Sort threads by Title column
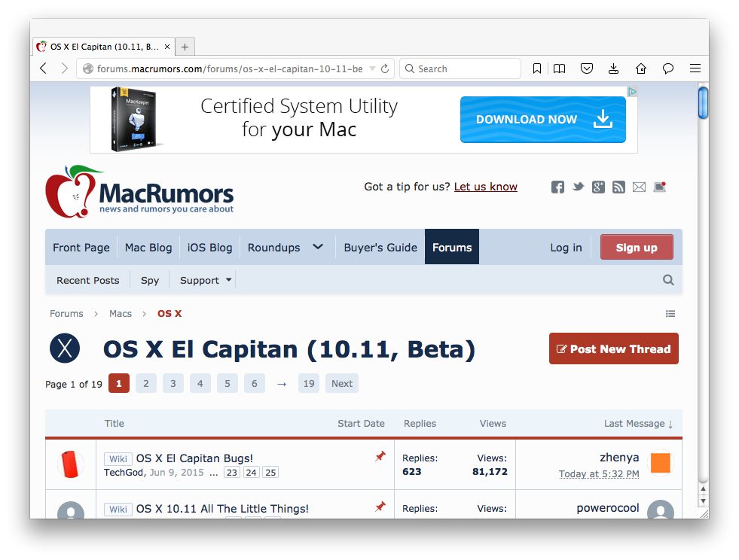This screenshot has height=560, width=739. [115, 424]
